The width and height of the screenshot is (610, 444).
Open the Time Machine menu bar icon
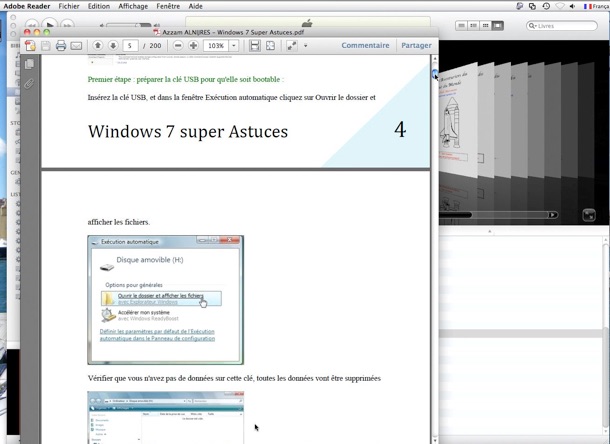point(546,6)
